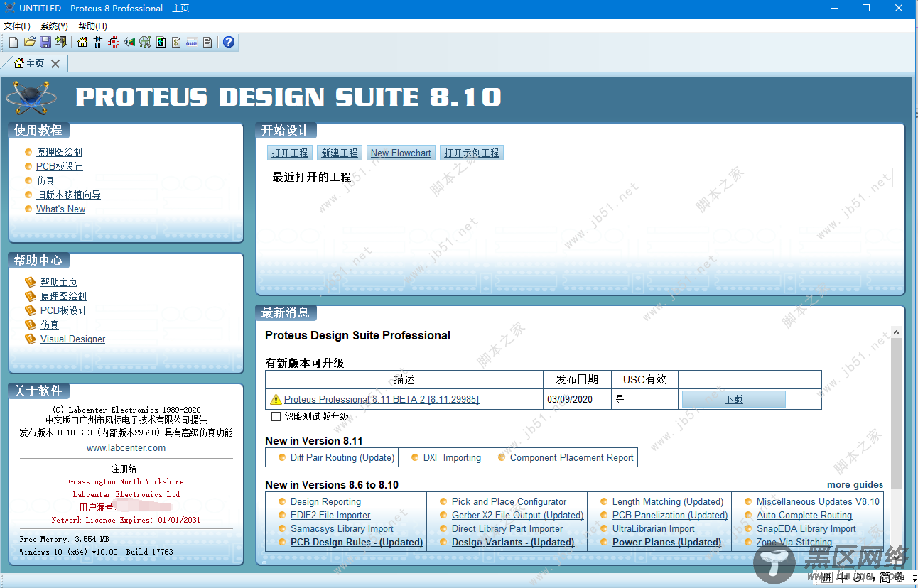Open the Samacsys Library Import link

342,529
